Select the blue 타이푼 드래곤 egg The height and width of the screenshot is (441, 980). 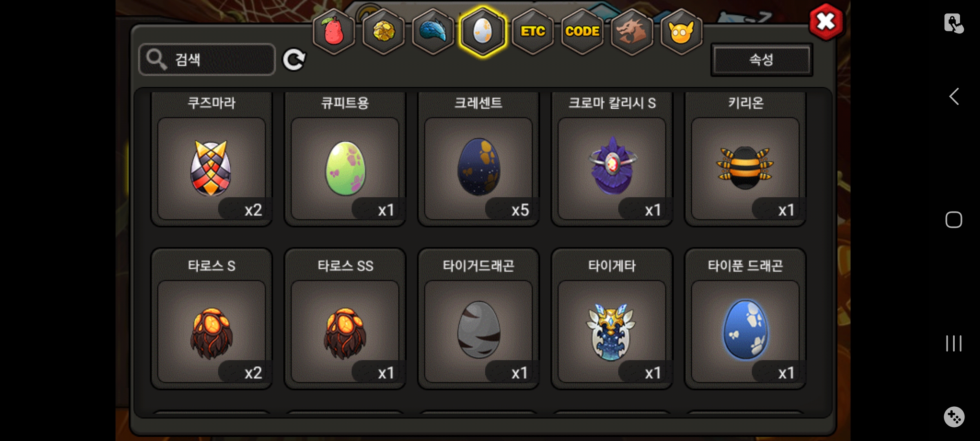click(x=746, y=319)
